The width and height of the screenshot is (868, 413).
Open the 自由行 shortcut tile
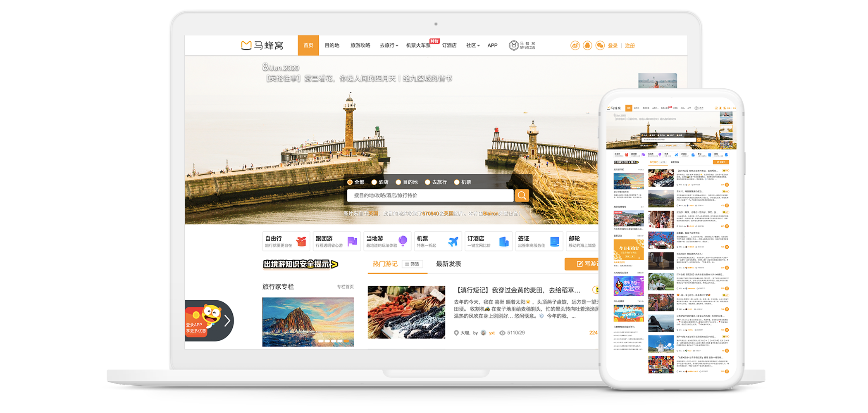click(x=286, y=241)
